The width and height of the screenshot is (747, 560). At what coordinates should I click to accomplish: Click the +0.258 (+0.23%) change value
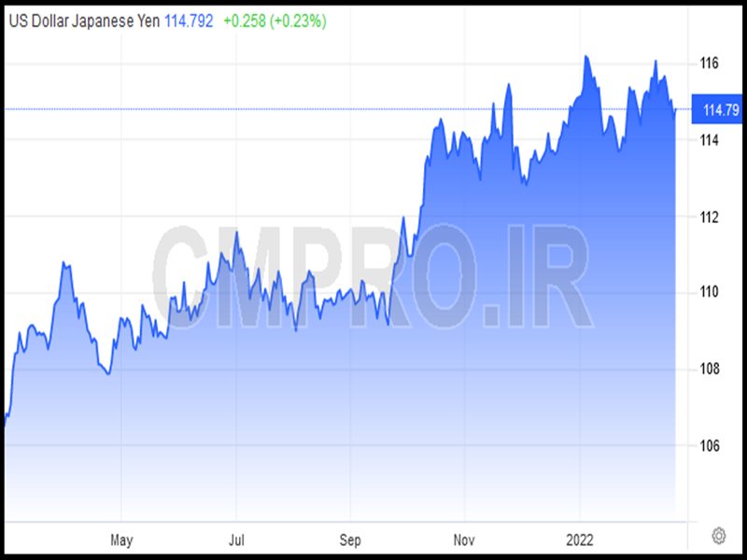point(275,21)
